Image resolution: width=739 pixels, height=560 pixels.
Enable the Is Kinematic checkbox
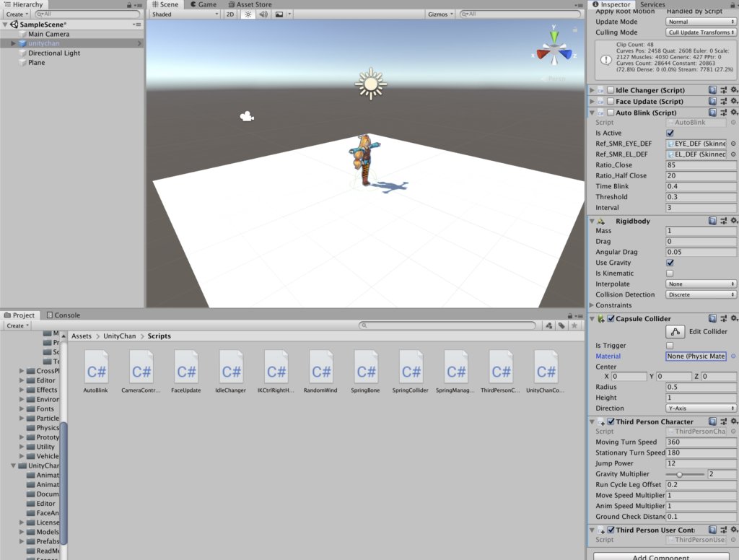coord(670,274)
